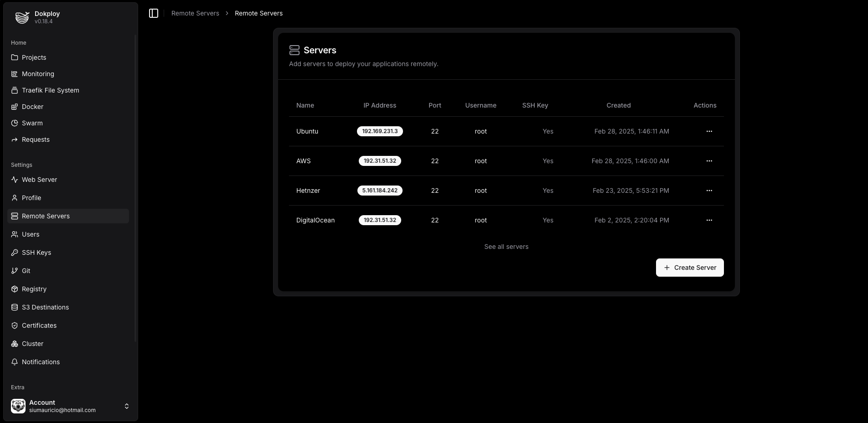
Task: Open actions menu for DigitalOcean server
Action: (x=709, y=220)
